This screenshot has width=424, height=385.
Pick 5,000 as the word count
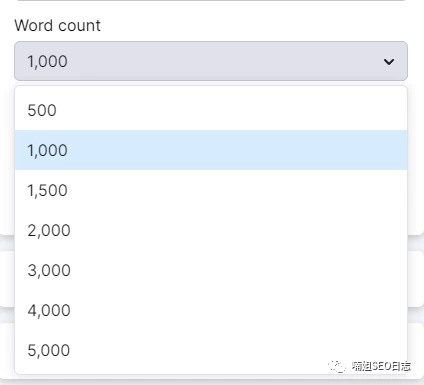[x=211, y=350]
